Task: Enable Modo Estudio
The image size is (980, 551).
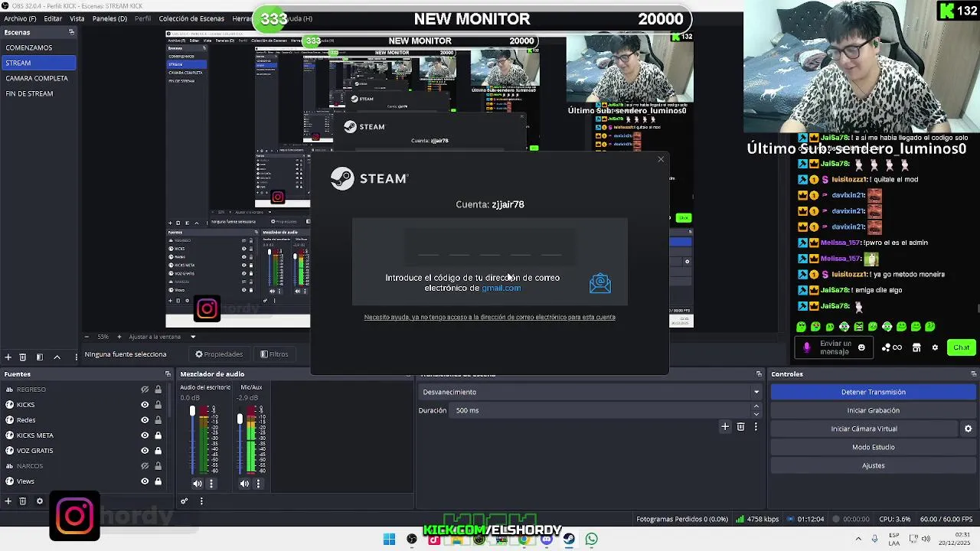Action: pos(873,447)
